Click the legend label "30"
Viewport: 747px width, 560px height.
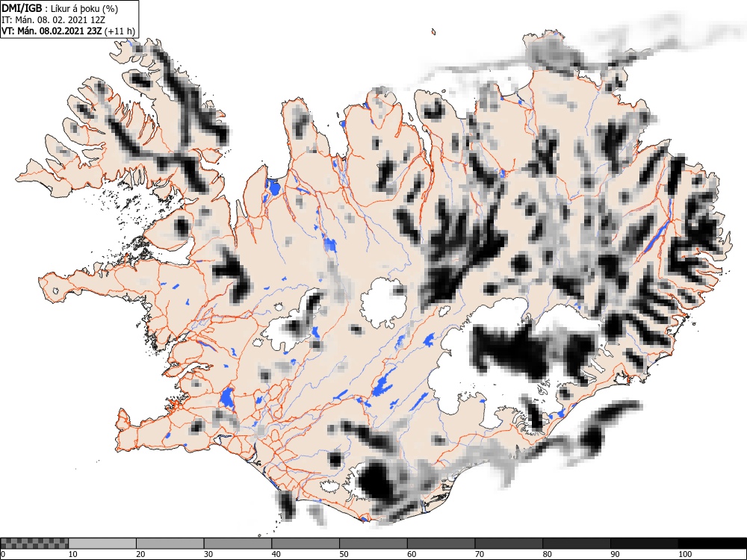(x=208, y=554)
